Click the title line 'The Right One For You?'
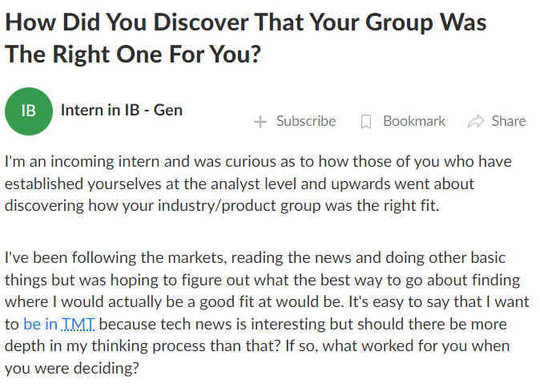Screen dimensions: 540x392 click(133, 55)
